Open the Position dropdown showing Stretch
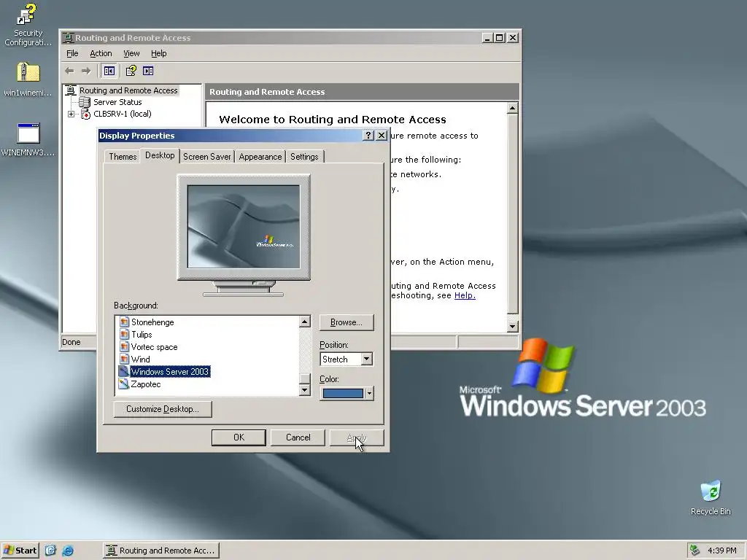Viewport: 747px width, 560px height. [x=366, y=359]
